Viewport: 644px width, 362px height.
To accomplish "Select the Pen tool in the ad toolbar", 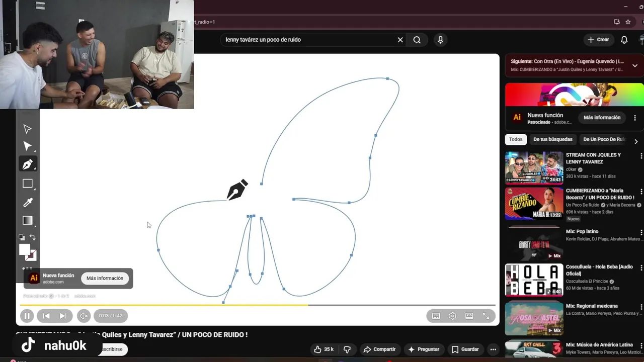I will [28, 164].
